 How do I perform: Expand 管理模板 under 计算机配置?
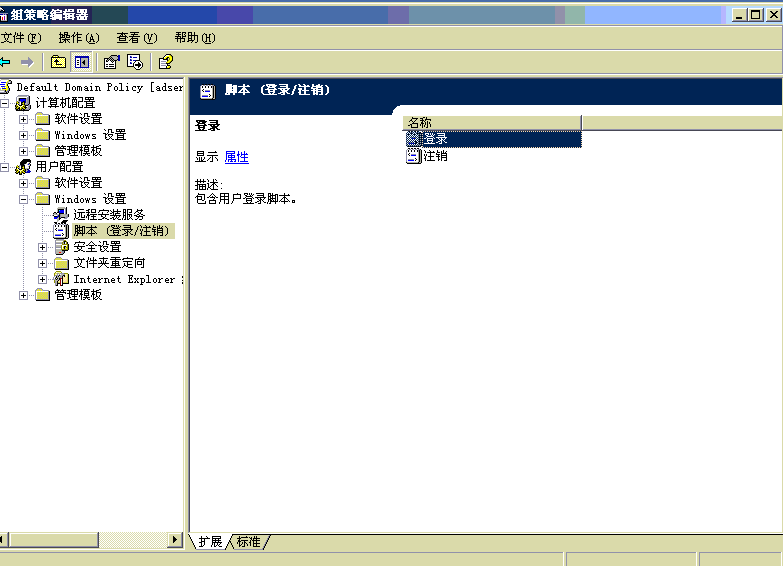point(23,151)
